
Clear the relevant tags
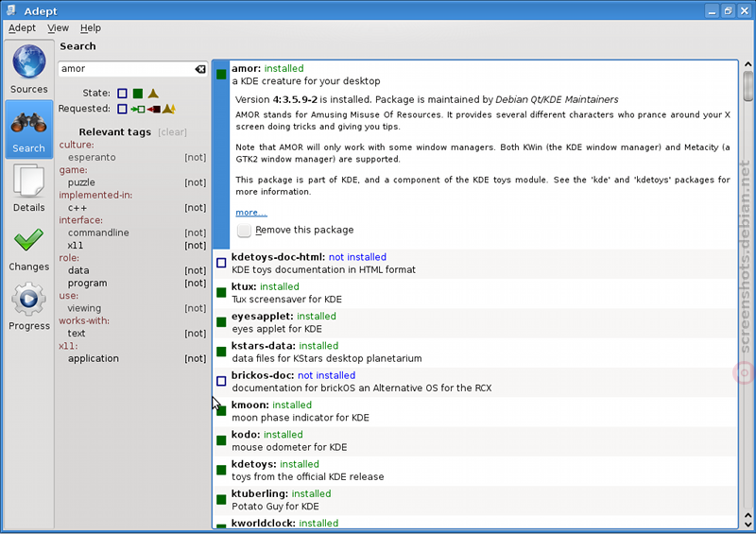coord(172,132)
